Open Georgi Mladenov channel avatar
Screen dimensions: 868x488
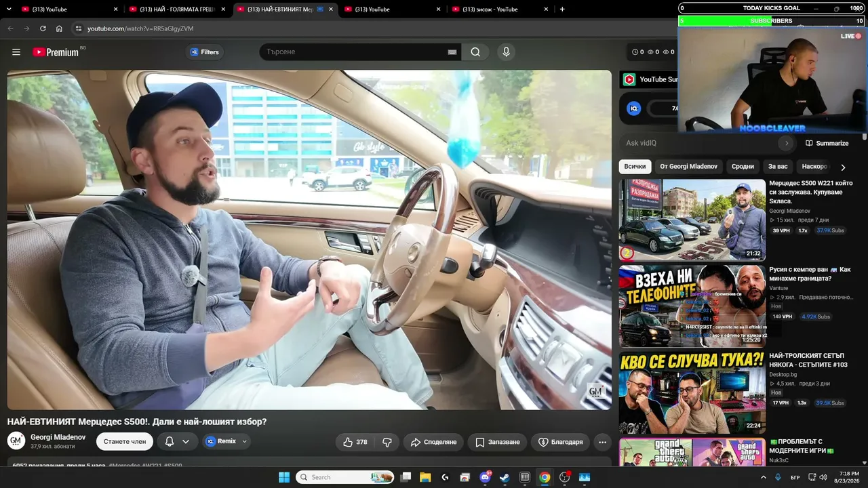click(16, 441)
